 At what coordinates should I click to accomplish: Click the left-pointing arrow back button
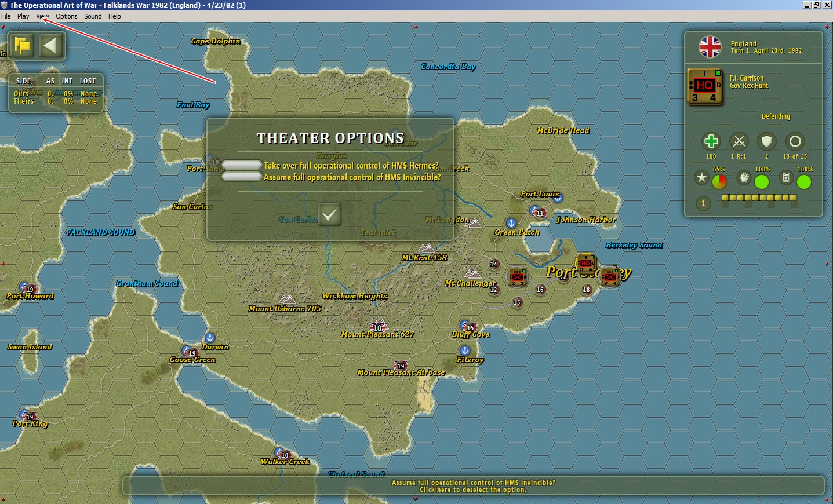click(x=50, y=45)
